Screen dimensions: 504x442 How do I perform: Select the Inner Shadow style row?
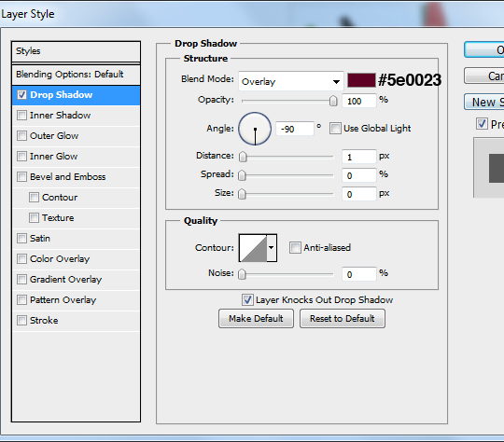pos(76,116)
